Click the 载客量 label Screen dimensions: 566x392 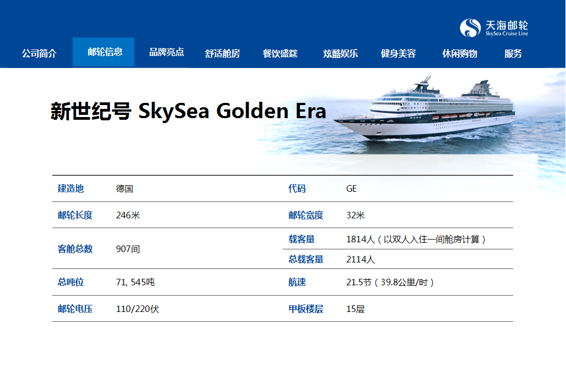click(302, 239)
